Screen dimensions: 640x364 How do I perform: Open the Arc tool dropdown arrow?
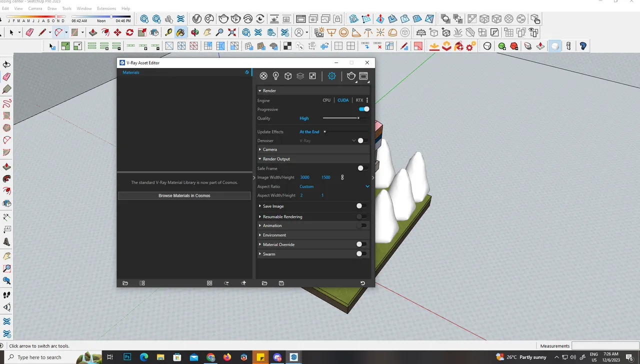(x=66, y=32)
